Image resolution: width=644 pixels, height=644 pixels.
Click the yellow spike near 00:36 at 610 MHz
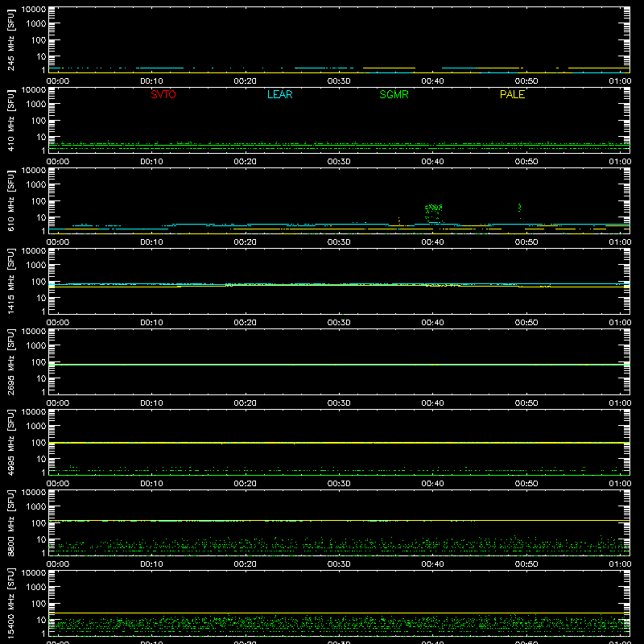click(398, 221)
